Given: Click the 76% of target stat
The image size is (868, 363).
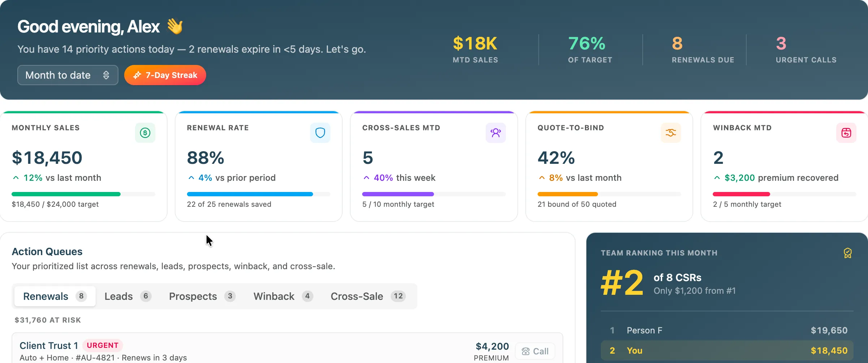Looking at the screenshot, I should [x=590, y=50].
